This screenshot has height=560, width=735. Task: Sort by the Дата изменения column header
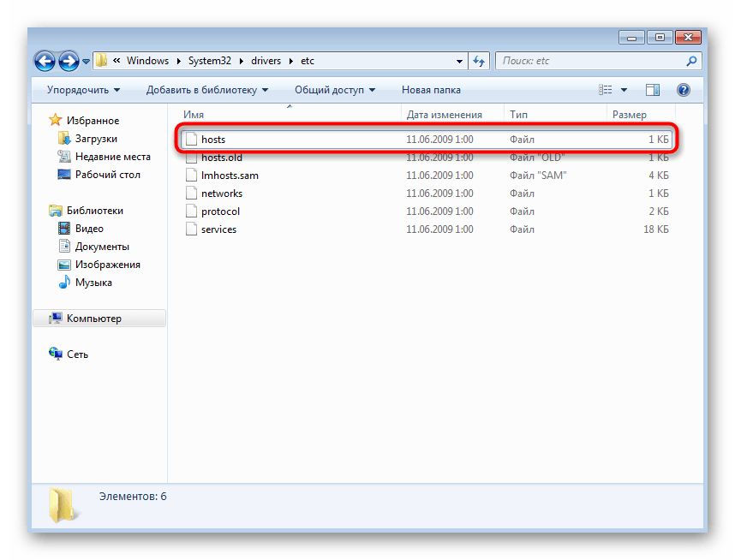[x=444, y=115]
